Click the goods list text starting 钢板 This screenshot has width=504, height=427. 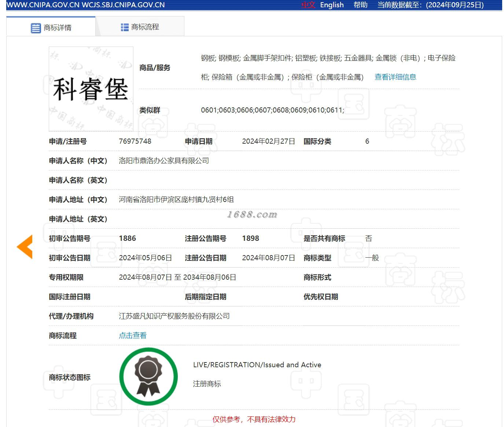tap(328, 67)
